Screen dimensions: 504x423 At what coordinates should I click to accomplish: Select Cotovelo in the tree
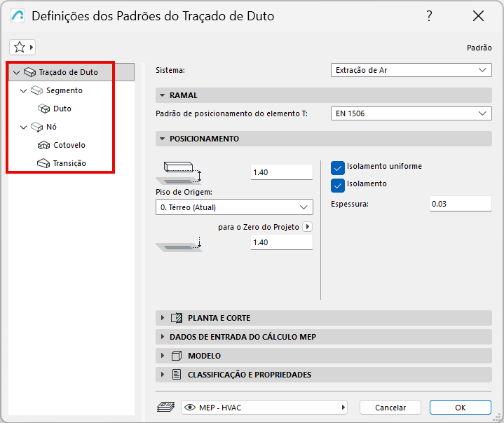(x=69, y=145)
